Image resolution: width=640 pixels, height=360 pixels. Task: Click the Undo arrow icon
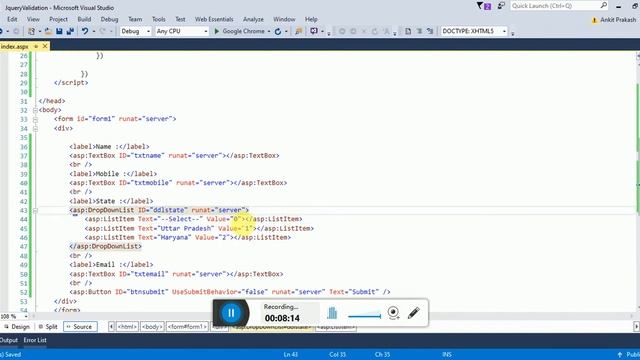coord(84,31)
